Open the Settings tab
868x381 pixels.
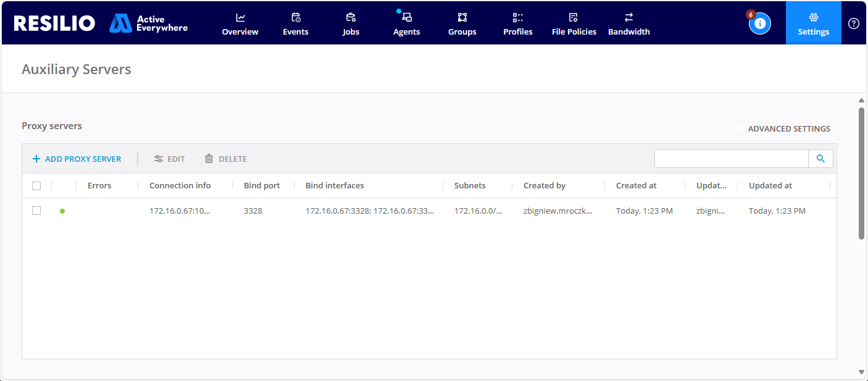pyautogui.click(x=813, y=23)
